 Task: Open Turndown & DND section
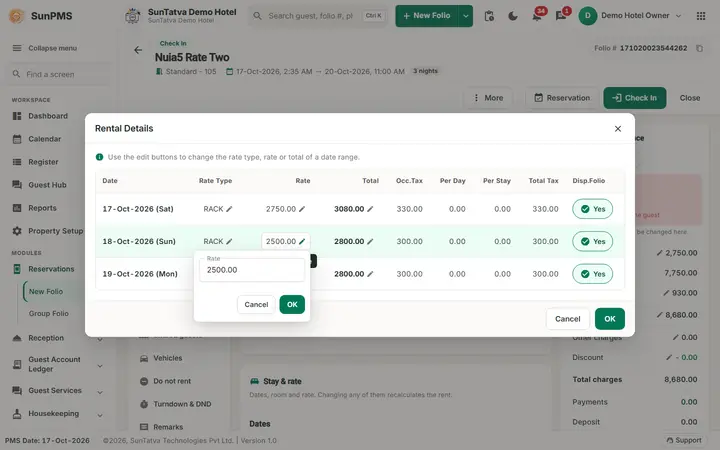click(x=175, y=404)
